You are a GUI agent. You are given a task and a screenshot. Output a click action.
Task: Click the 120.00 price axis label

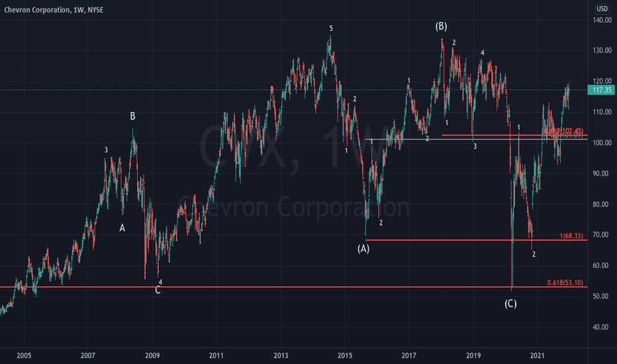pyautogui.click(x=602, y=81)
